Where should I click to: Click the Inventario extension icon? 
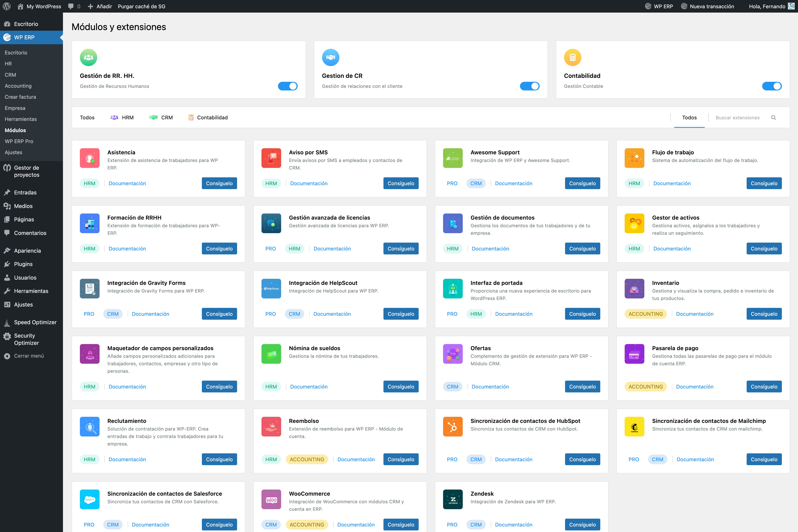pyautogui.click(x=634, y=288)
